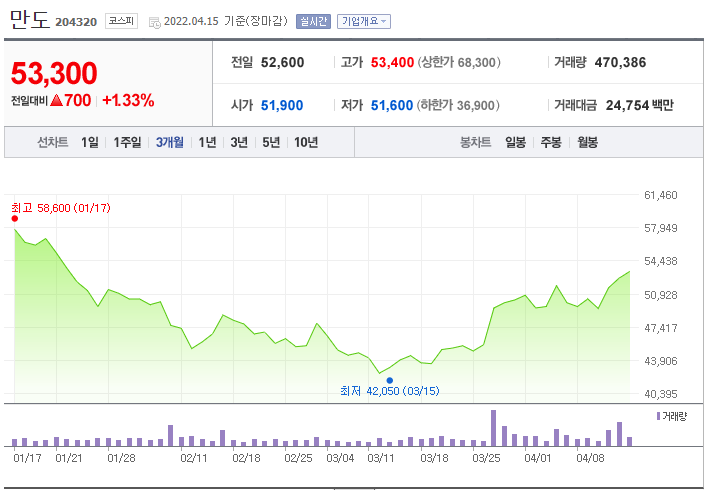Click the 선차트 label
Image resolution: width=704 pixels, height=490 pixels.
coord(53,142)
